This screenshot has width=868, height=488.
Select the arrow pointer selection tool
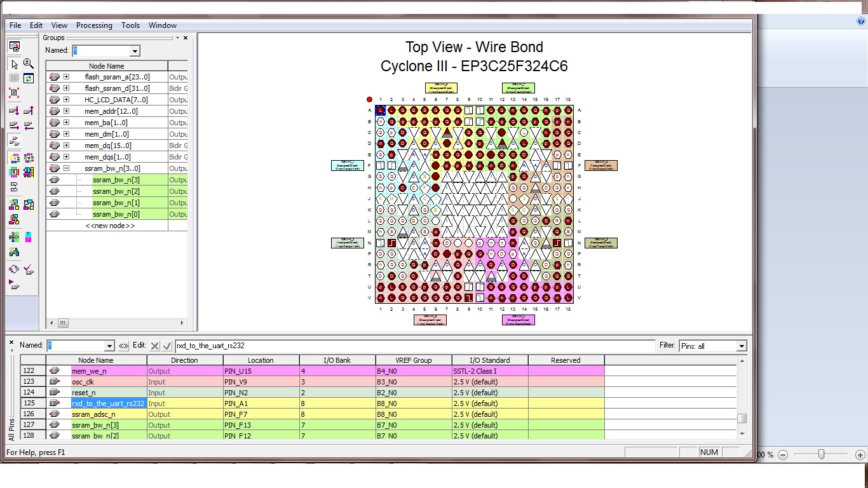15,64
